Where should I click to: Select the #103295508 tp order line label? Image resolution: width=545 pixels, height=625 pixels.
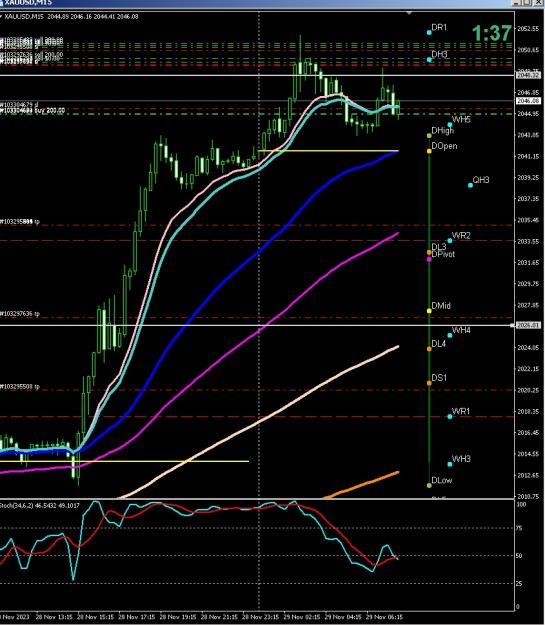[x=20, y=386]
